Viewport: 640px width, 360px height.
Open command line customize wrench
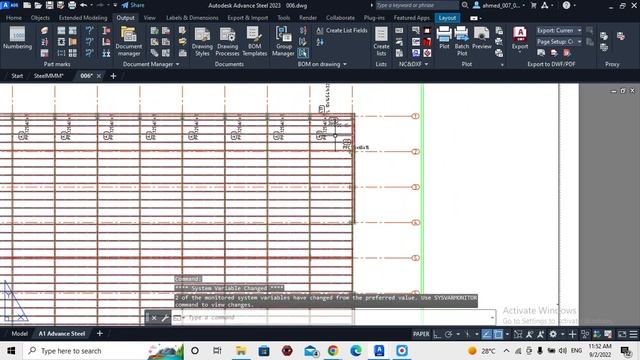pyautogui.click(x=165, y=318)
